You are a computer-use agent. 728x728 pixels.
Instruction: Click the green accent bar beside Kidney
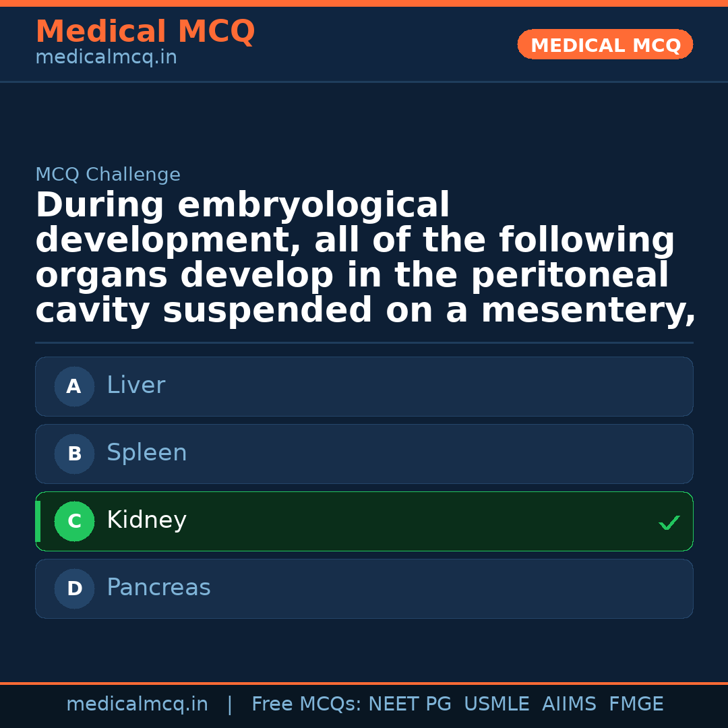tap(38, 521)
